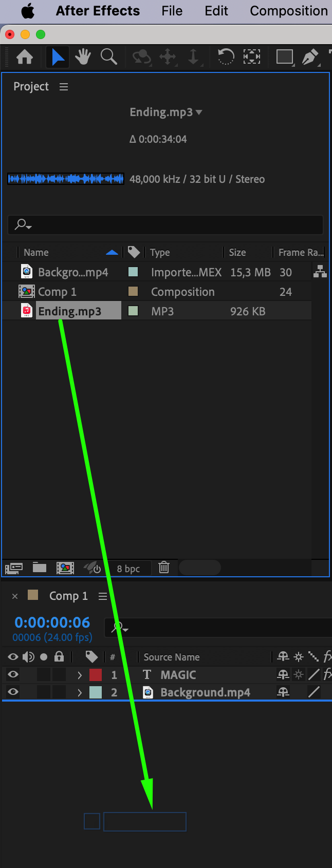
Task: Select the Zoom magnifier tool
Action: click(x=108, y=56)
